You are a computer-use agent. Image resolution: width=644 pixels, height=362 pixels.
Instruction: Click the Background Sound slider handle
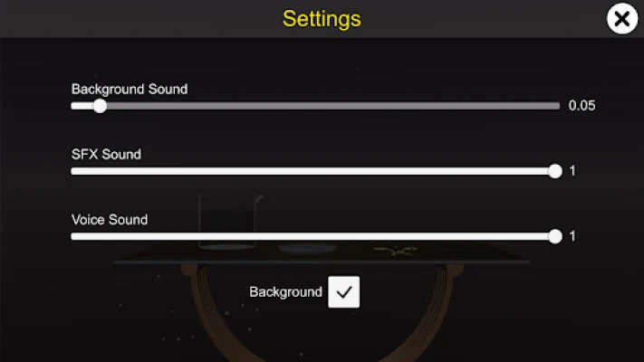pos(100,106)
